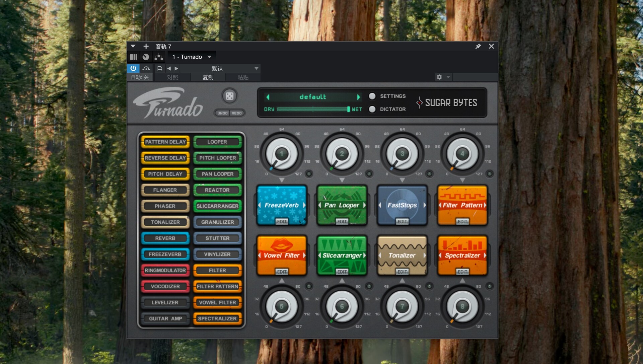
Task: Open the default preset name display
Action: tap(313, 97)
